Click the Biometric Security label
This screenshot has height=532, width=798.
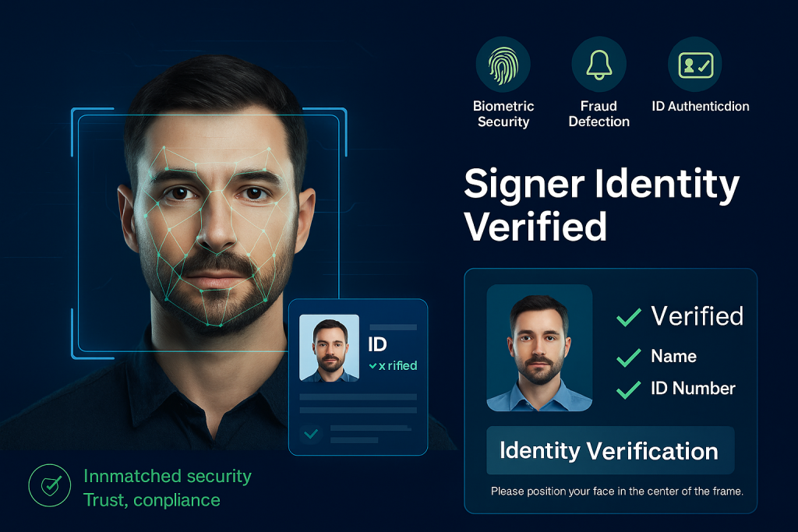click(503, 114)
